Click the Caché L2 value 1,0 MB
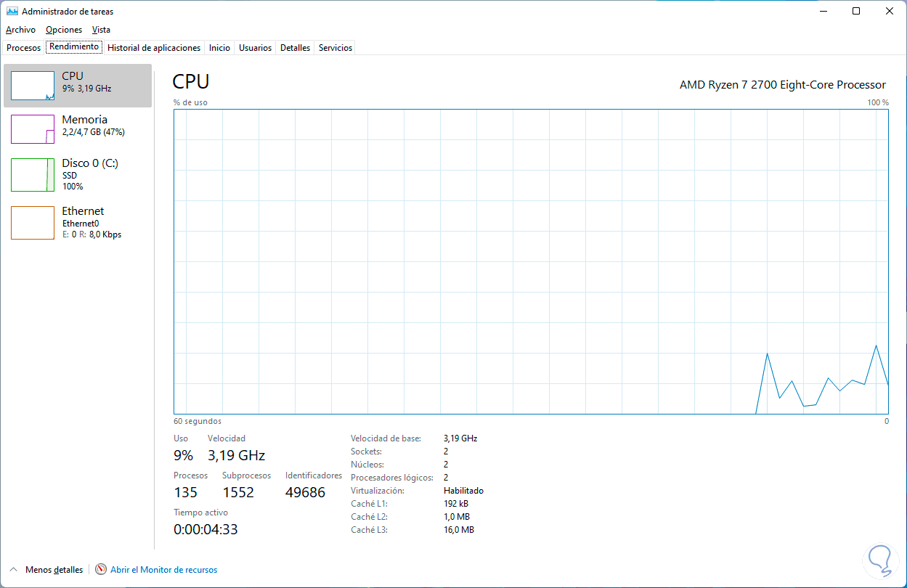The height and width of the screenshot is (588, 907). pyautogui.click(x=457, y=517)
